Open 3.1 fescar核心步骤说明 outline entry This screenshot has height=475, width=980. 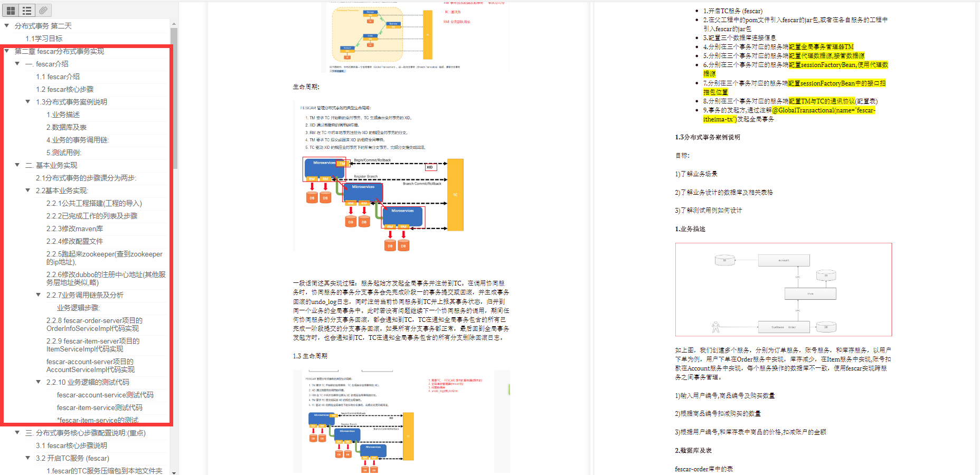click(71, 445)
